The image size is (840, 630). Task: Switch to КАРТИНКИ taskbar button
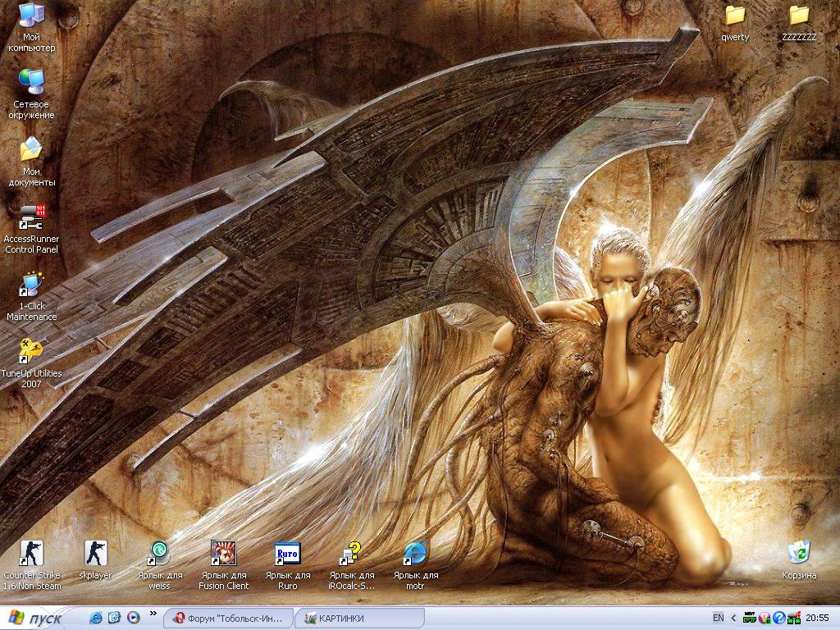[x=359, y=619]
